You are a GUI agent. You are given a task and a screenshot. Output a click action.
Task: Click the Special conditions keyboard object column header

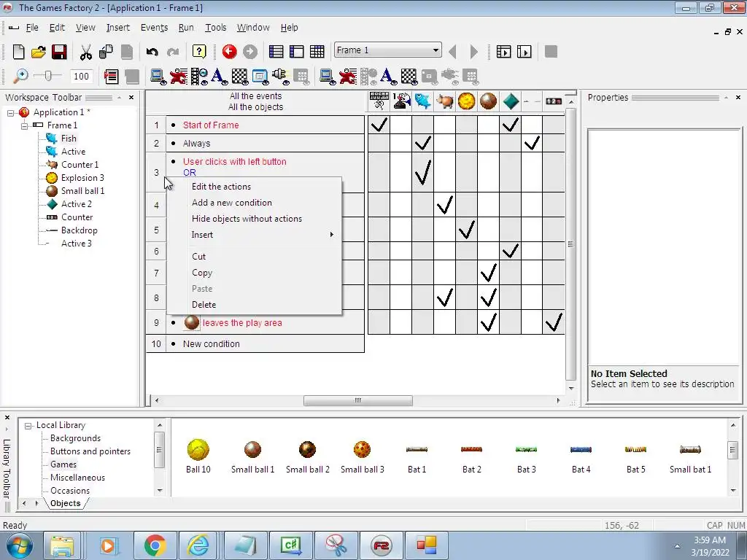point(379,101)
